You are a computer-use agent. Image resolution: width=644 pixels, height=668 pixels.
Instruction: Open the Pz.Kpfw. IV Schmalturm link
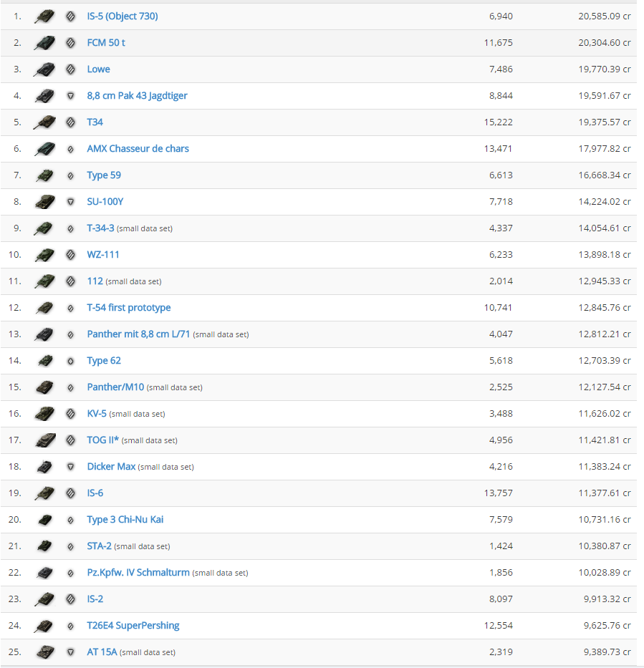[138, 573]
